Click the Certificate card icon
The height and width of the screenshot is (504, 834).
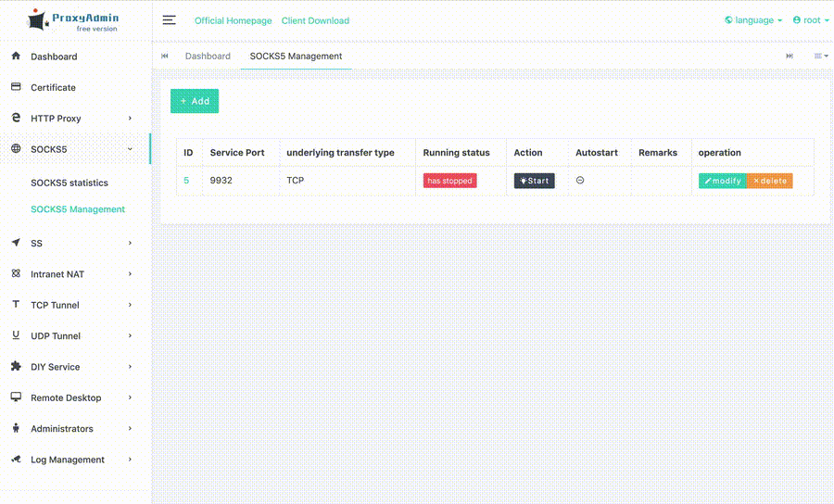(16, 87)
